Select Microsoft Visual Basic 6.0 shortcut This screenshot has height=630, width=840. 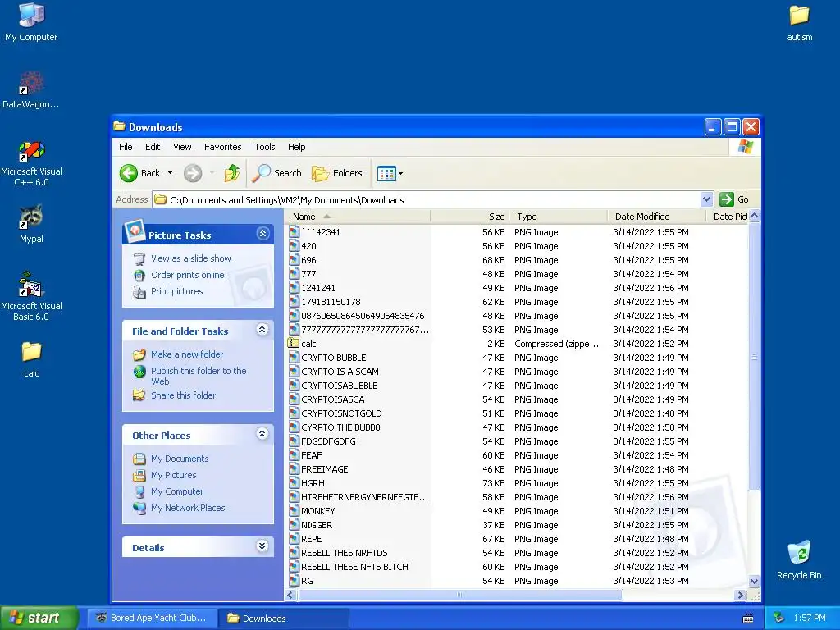click(x=31, y=296)
